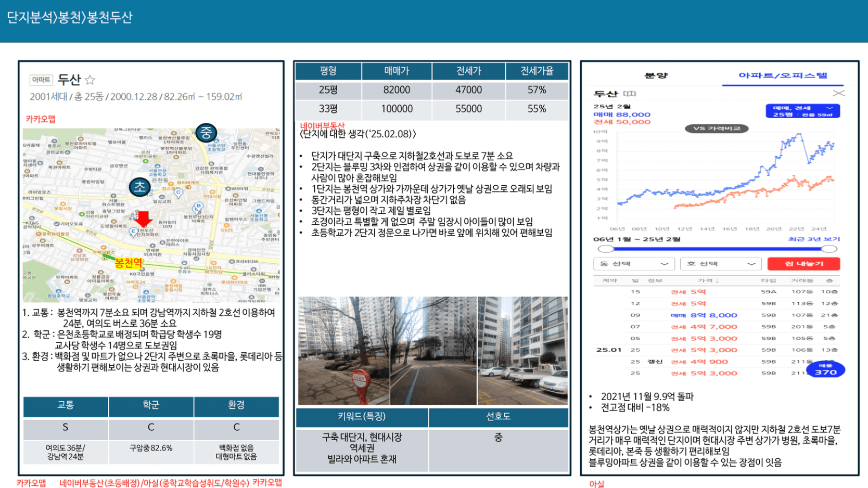Click the 갱신 전세 4억 900 transaction row

717,362
